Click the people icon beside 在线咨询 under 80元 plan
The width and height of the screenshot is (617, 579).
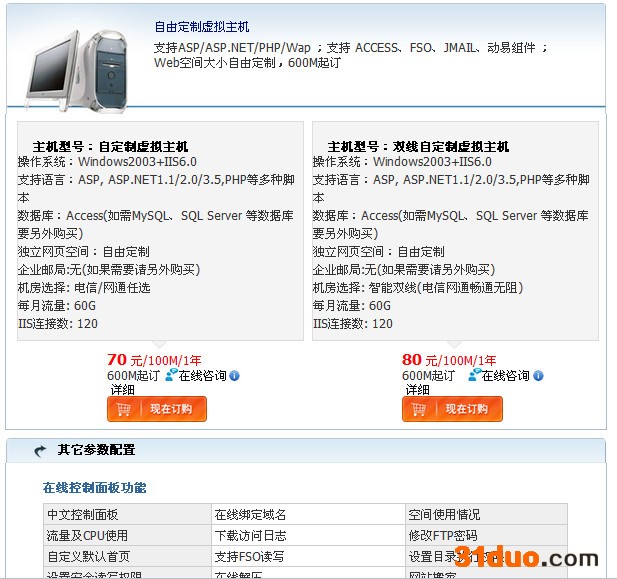475,375
